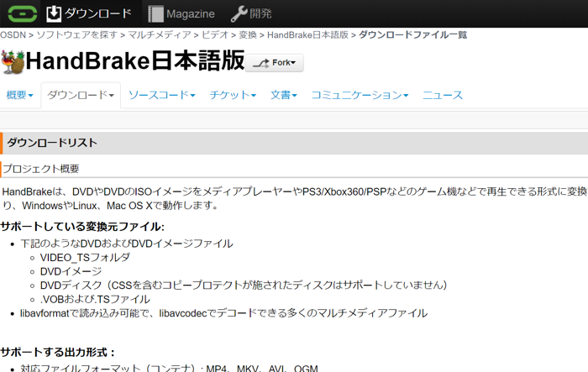The height and width of the screenshot is (372, 588).
Task: Expand the 文書 tab menu
Action: [284, 95]
